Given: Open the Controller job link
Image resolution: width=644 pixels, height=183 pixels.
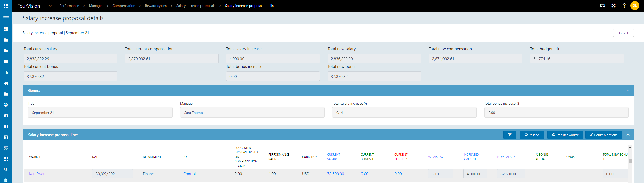Looking at the screenshot, I should click(x=192, y=174).
